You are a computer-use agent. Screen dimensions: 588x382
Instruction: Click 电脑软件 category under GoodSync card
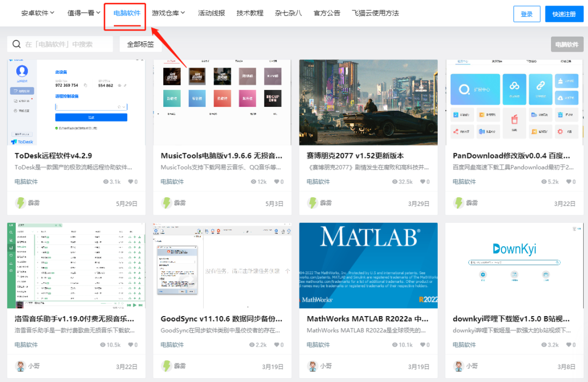pyautogui.click(x=172, y=345)
